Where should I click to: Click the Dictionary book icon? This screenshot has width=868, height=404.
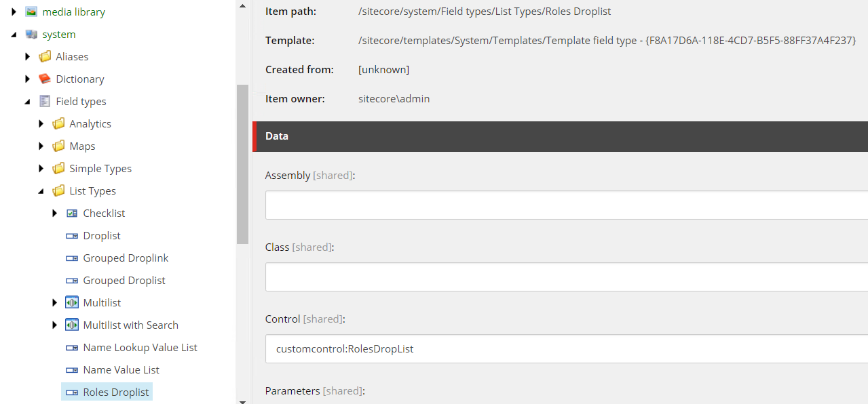(45, 79)
